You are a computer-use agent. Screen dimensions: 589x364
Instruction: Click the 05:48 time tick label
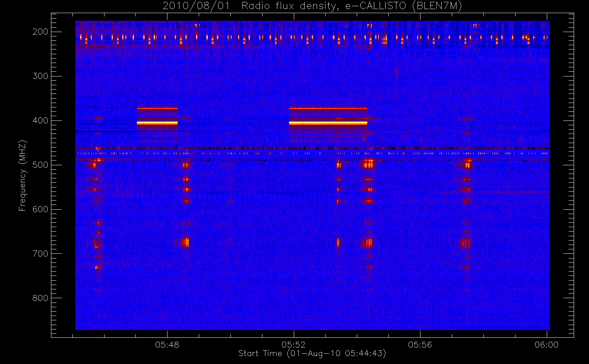pos(167,345)
